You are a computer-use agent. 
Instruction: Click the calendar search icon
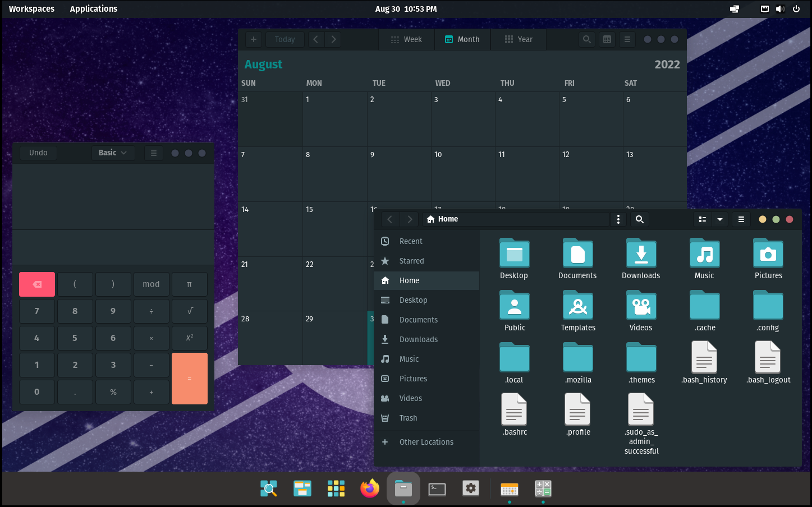[586, 39]
